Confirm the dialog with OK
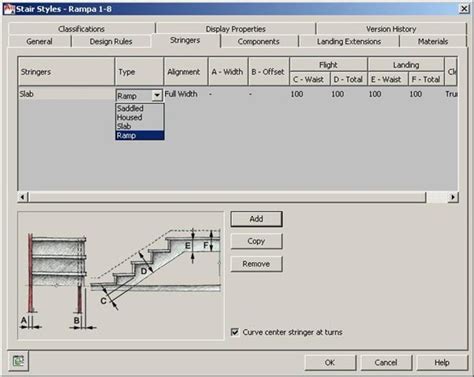474x377 pixels. click(330, 362)
